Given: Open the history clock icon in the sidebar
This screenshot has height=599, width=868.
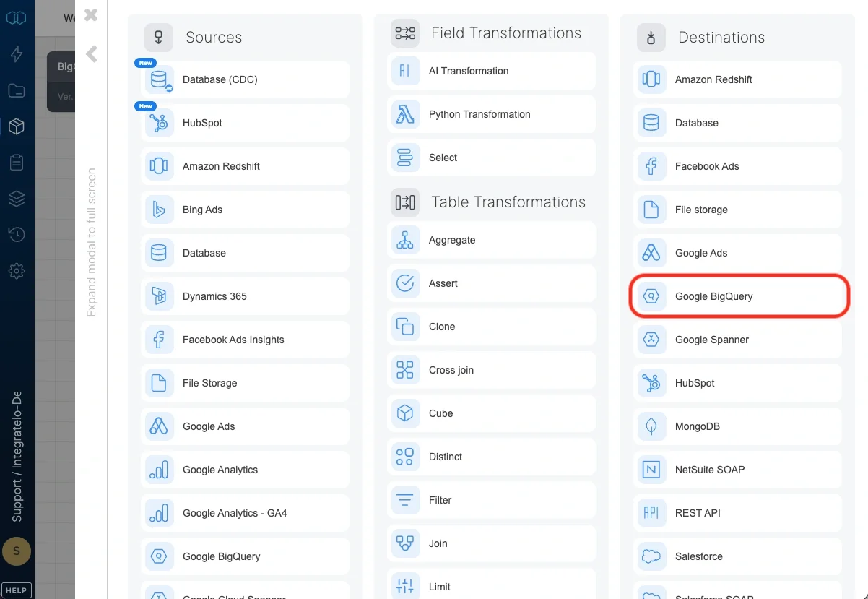Looking at the screenshot, I should coord(16,235).
